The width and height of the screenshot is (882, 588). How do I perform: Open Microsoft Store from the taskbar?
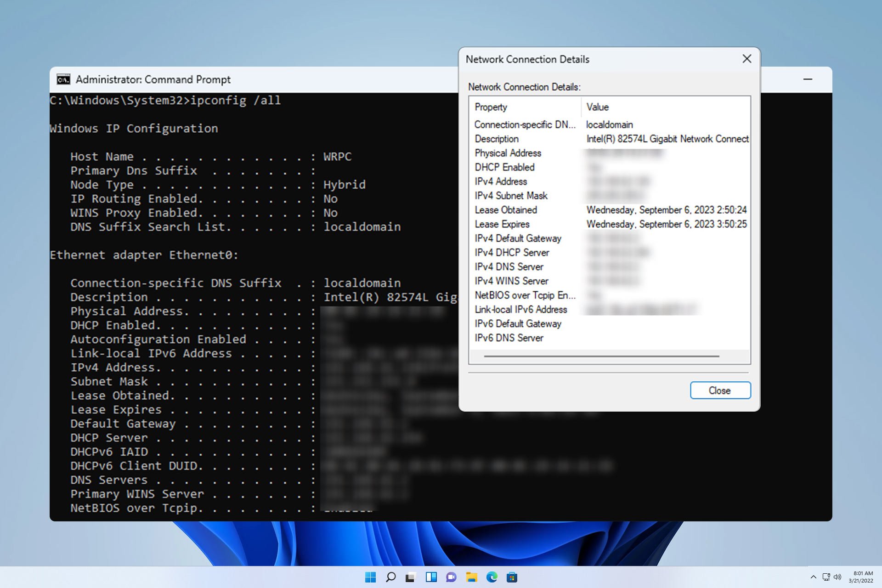click(512, 577)
